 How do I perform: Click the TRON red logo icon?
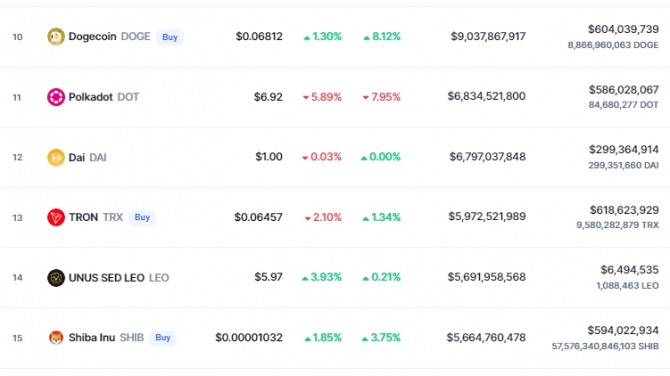pos(56,217)
